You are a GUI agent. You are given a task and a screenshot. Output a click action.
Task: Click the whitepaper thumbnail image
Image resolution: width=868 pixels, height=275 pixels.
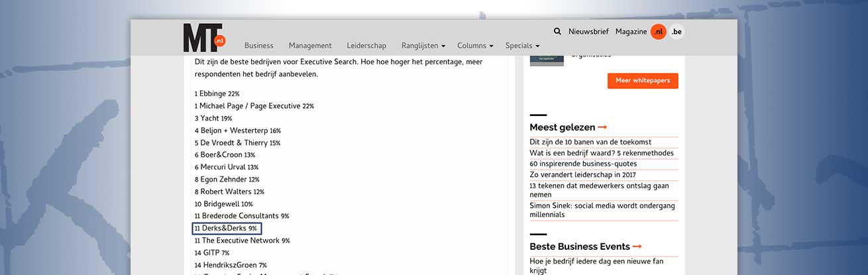pyautogui.click(x=547, y=60)
